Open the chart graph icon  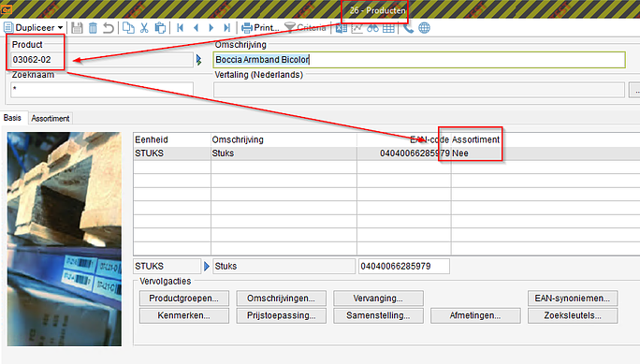pyautogui.click(x=357, y=28)
